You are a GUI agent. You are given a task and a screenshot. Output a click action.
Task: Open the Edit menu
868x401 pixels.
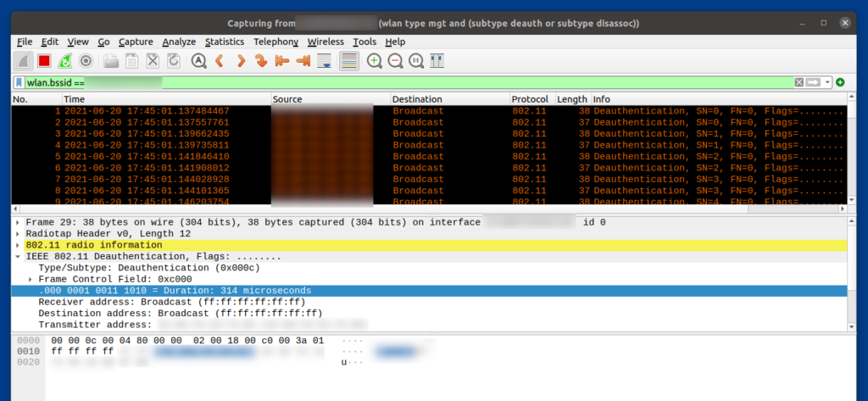coord(50,42)
